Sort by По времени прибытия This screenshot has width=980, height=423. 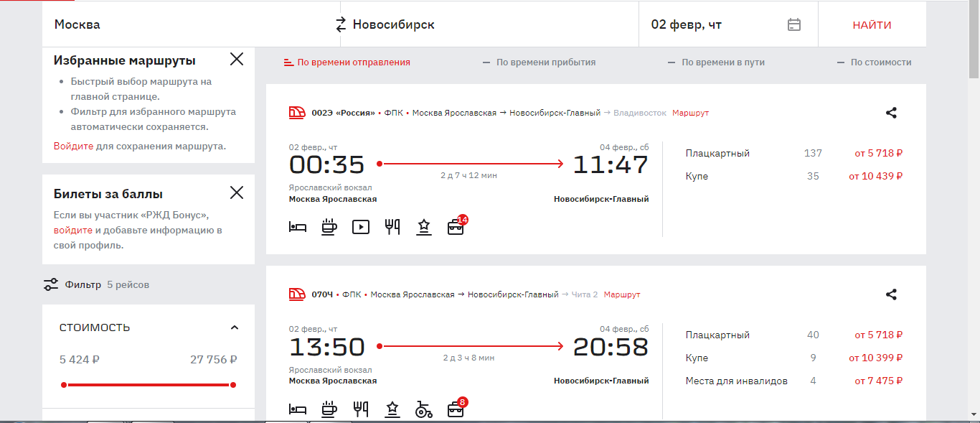pos(540,62)
